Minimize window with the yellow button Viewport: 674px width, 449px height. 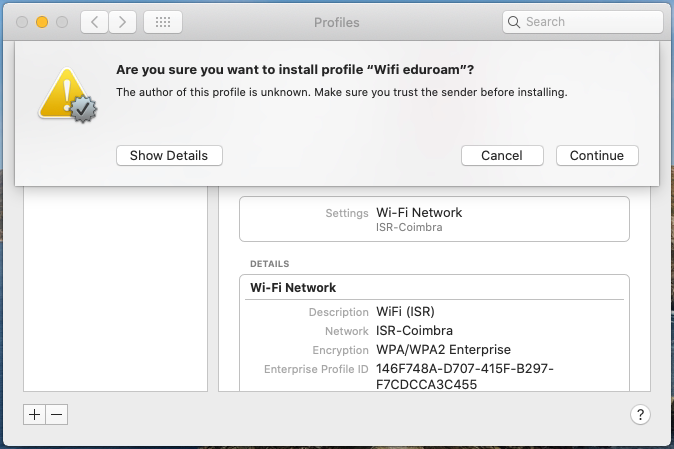coord(42,22)
